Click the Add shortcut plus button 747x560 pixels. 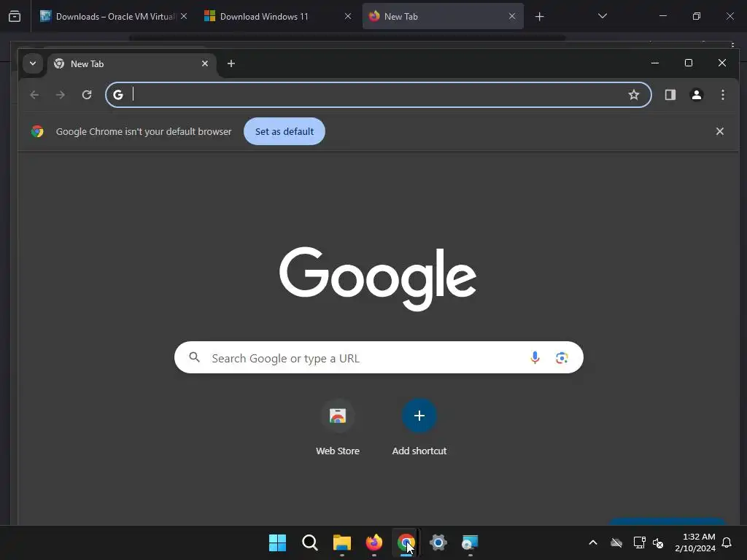click(x=419, y=416)
